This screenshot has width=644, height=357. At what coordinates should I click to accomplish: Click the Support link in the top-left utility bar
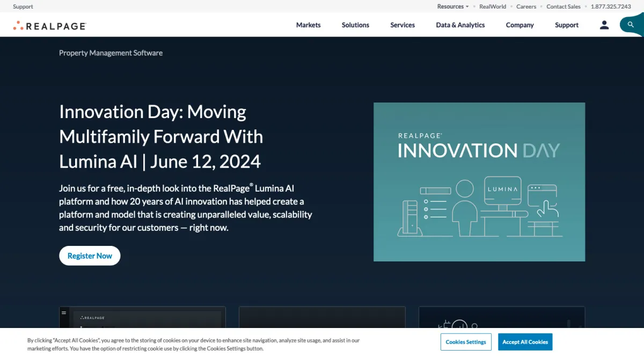pyautogui.click(x=23, y=6)
